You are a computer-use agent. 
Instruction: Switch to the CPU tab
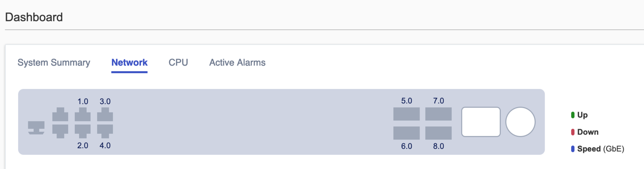(178, 63)
